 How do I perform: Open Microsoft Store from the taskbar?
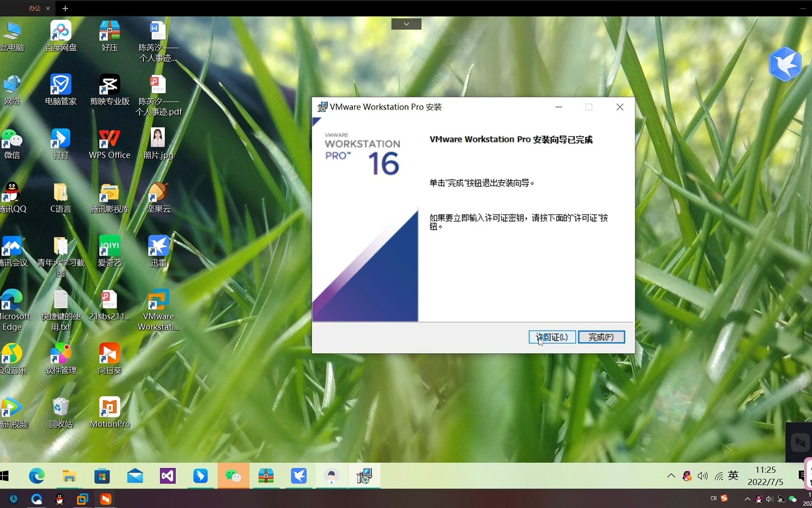102,476
